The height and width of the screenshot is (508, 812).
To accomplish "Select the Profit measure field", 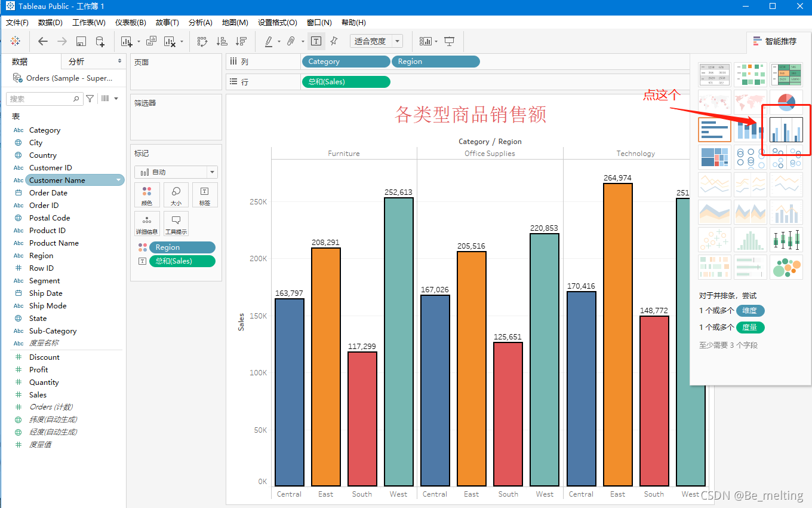I will tap(39, 369).
